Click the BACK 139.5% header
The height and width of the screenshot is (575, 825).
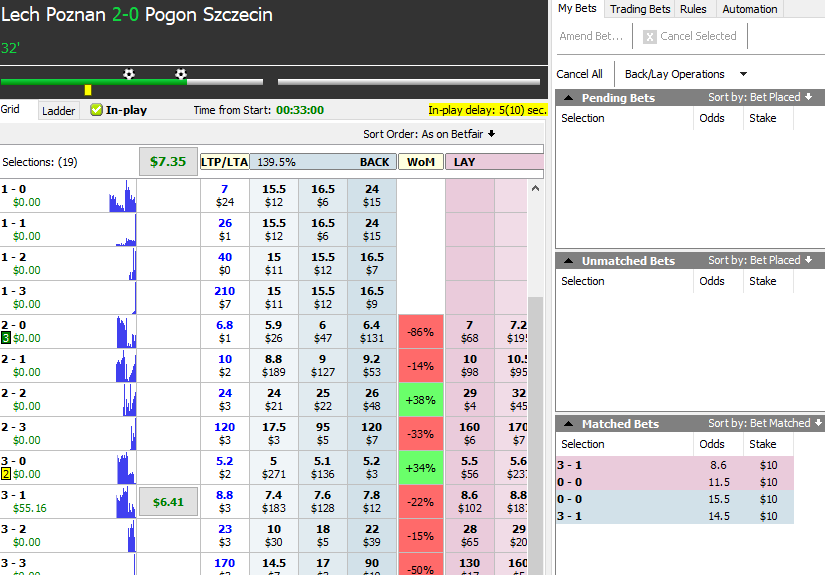point(323,162)
